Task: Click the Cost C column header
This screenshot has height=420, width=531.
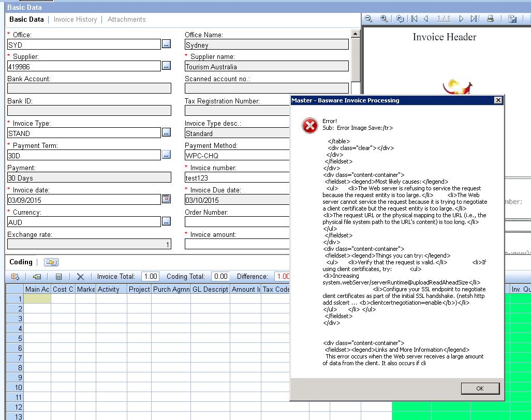Action: (x=63, y=289)
